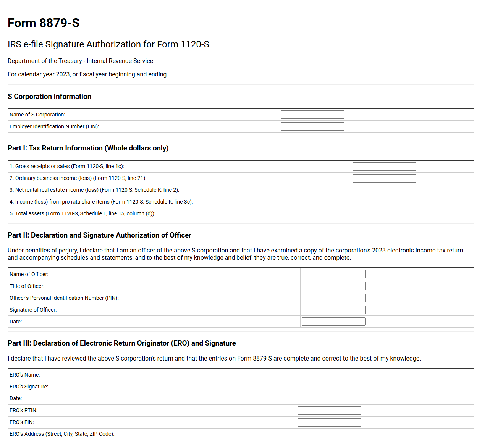This screenshot has height=448, width=482.
Task: Click the 'Name of S Corporation:' label
Action: 37,115
